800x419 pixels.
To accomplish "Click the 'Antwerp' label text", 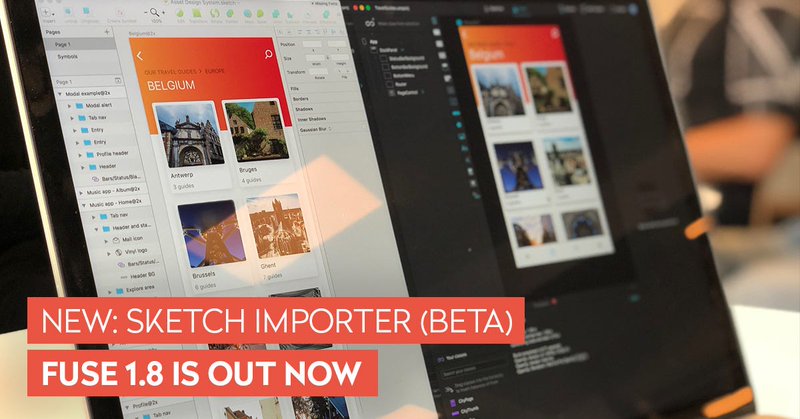I will tap(182, 175).
